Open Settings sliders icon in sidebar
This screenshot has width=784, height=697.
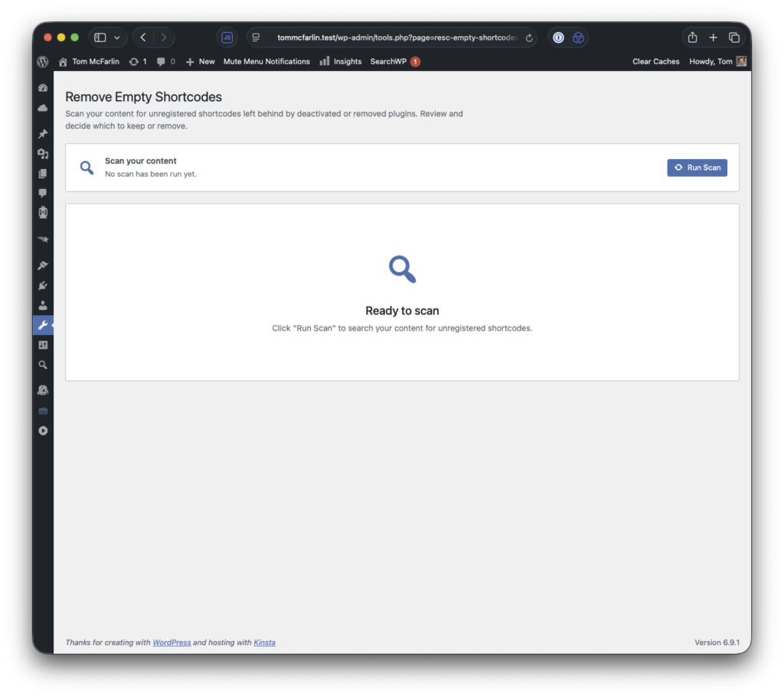(43, 345)
